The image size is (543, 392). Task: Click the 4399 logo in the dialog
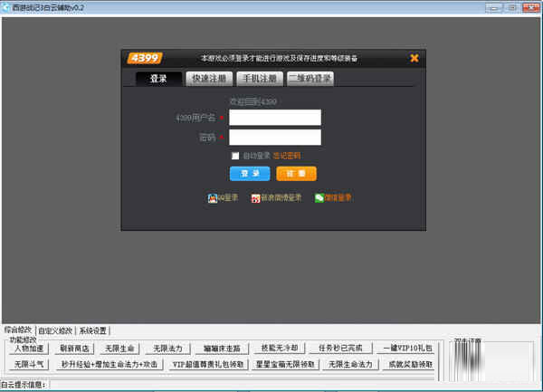pyautogui.click(x=144, y=58)
